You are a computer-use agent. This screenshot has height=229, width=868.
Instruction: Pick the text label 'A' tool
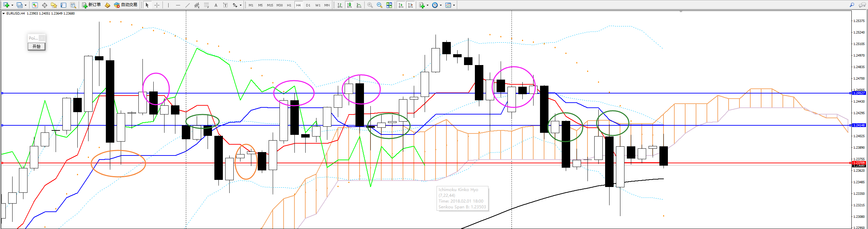pos(216,5)
